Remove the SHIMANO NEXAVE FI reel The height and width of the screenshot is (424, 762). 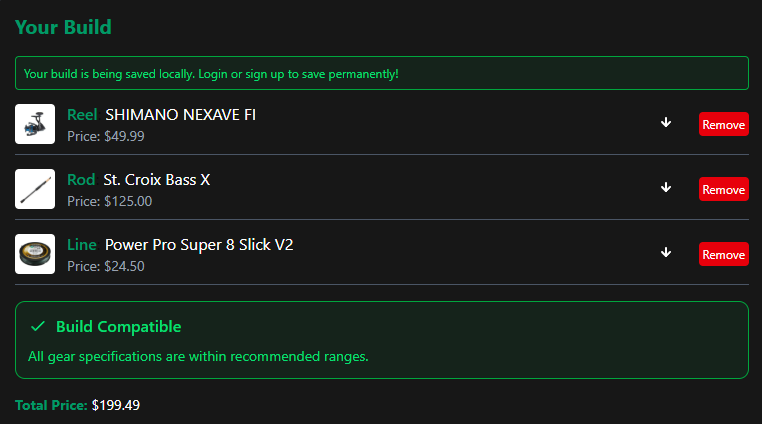pyautogui.click(x=723, y=124)
